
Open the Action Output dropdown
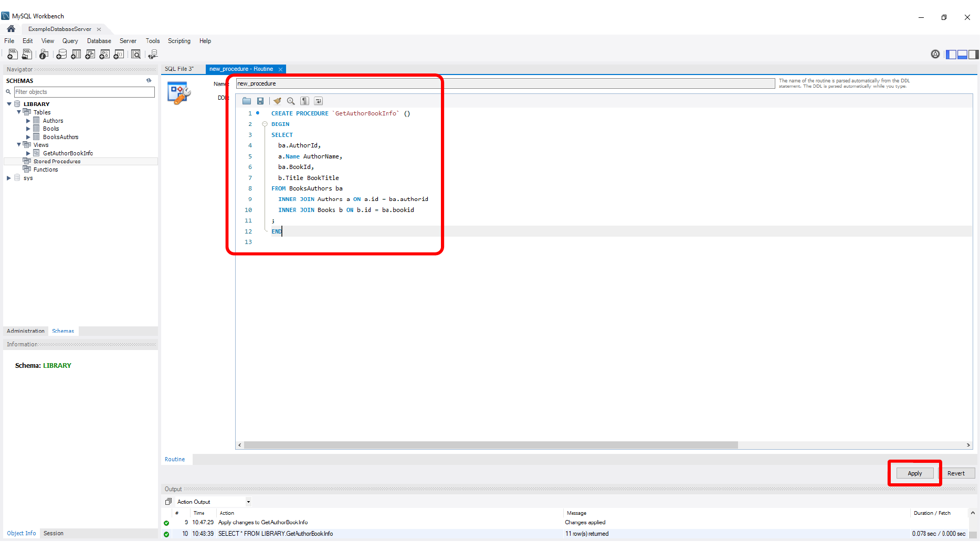[248, 502]
